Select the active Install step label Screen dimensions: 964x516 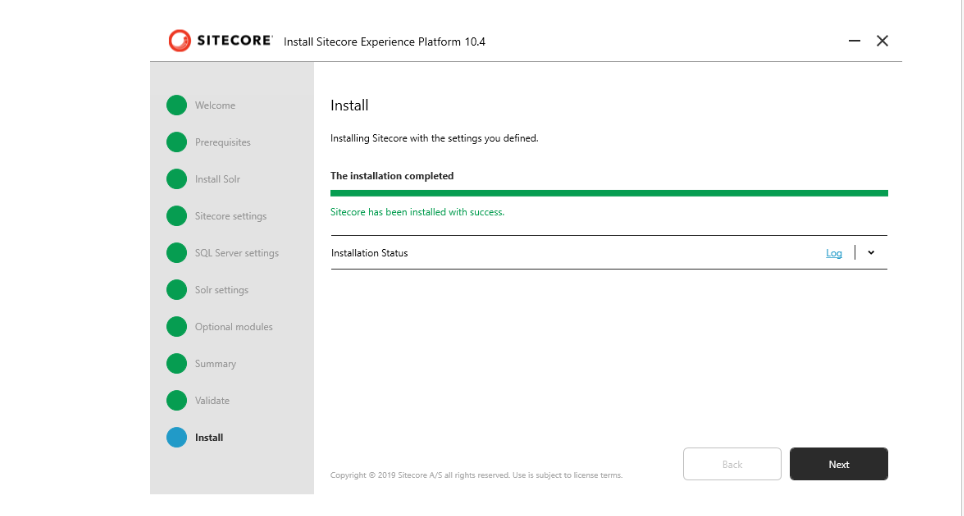click(209, 437)
